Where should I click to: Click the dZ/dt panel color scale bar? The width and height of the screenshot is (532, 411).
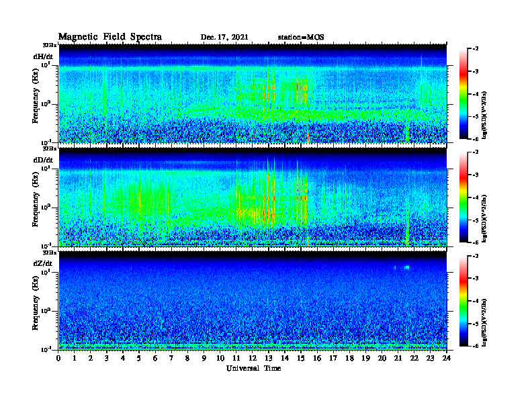(463, 301)
